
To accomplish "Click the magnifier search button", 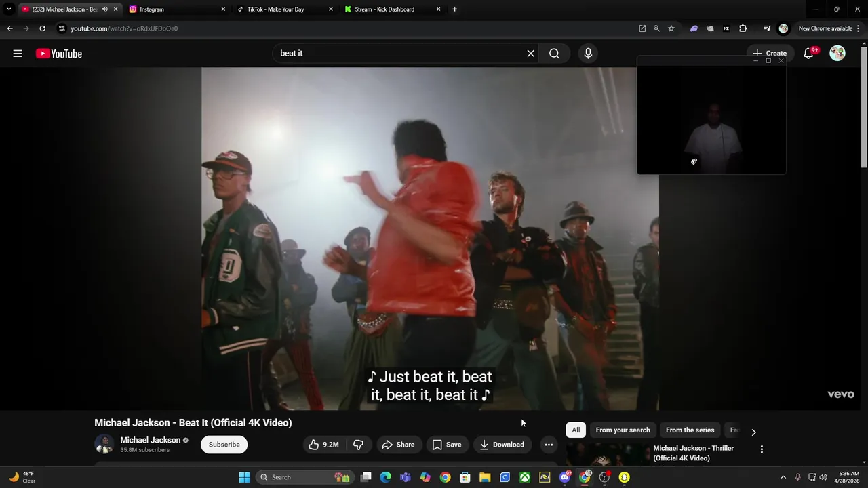I will pyautogui.click(x=554, y=54).
